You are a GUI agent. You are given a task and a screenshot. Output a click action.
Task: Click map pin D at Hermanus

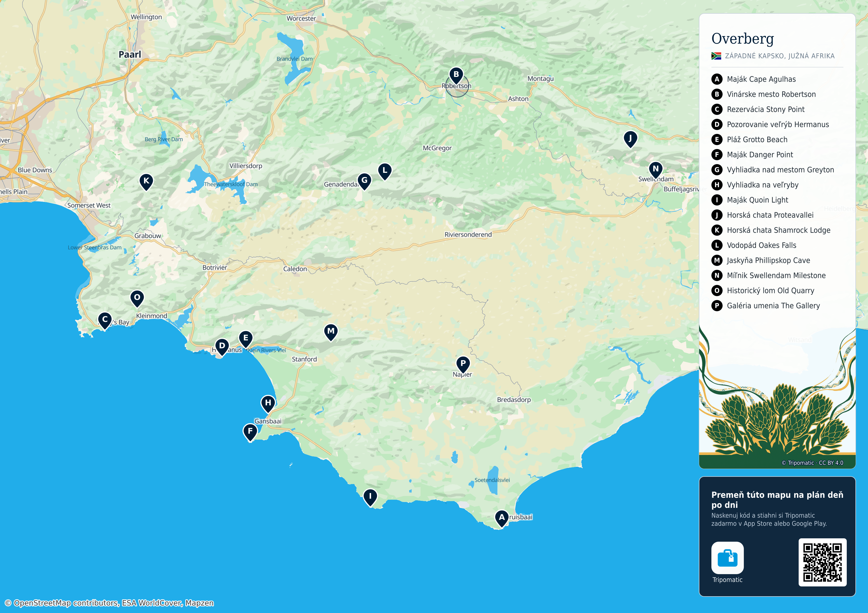(222, 347)
